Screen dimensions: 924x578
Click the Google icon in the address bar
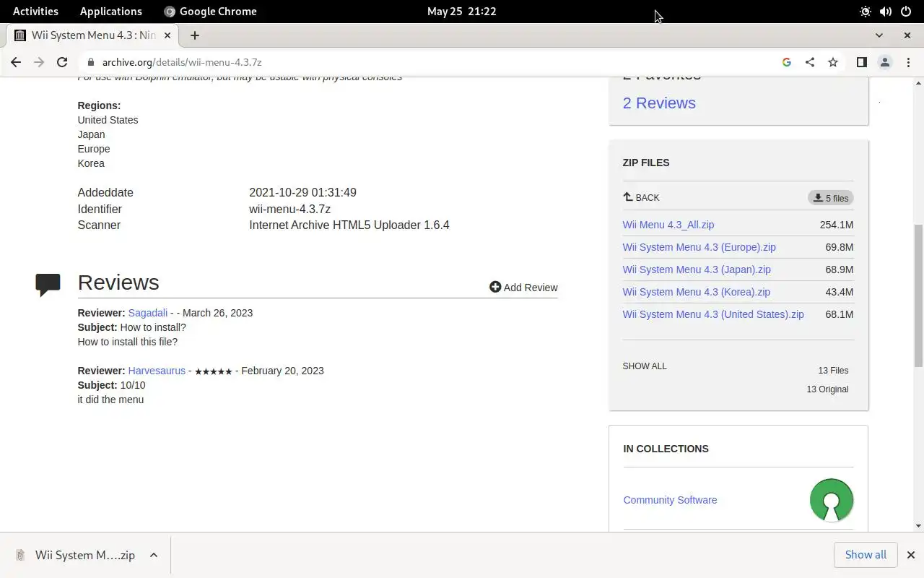point(787,62)
